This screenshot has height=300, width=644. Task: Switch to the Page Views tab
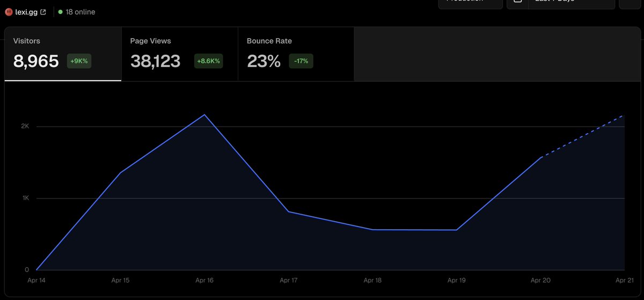(x=180, y=54)
